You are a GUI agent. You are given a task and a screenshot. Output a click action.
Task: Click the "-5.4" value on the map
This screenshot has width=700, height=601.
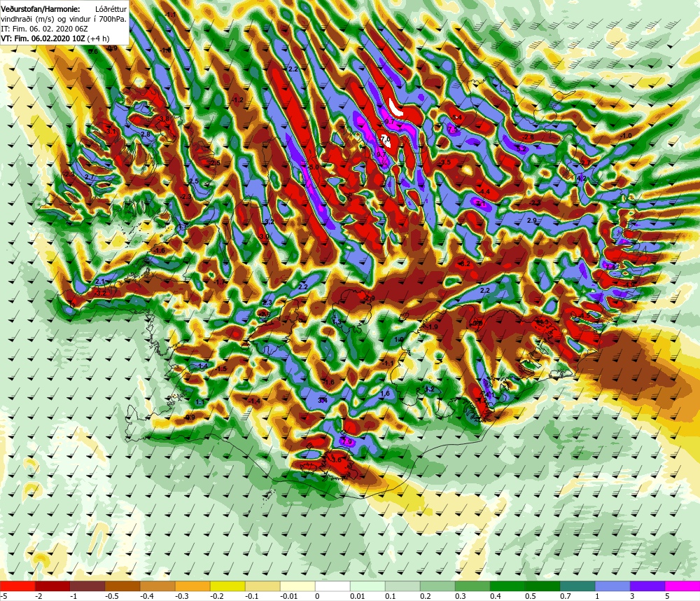coord(456,118)
